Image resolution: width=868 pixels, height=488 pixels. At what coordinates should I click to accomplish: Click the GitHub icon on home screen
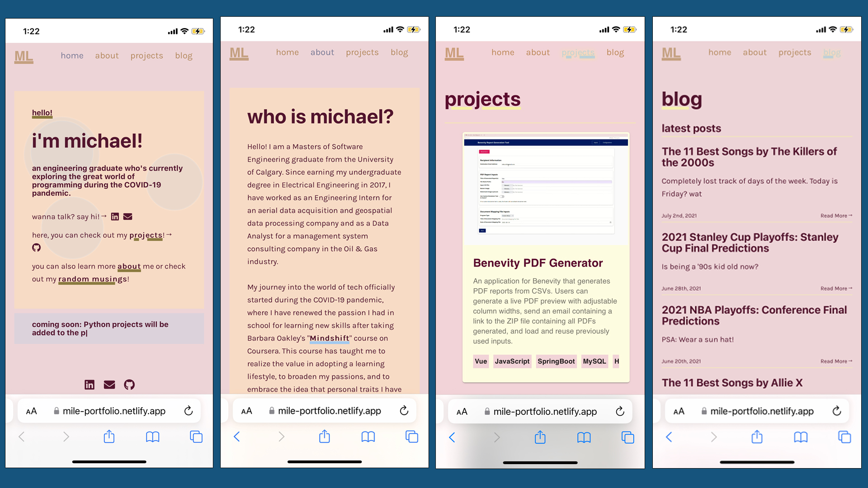coord(36,247)
